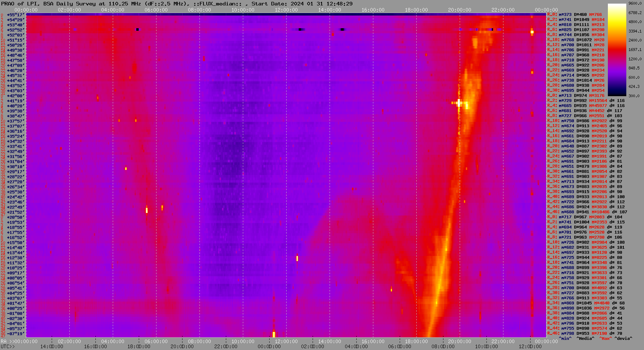Click the declination label '+52°52''
Screen dimensions: 644x350
point(15,30)
